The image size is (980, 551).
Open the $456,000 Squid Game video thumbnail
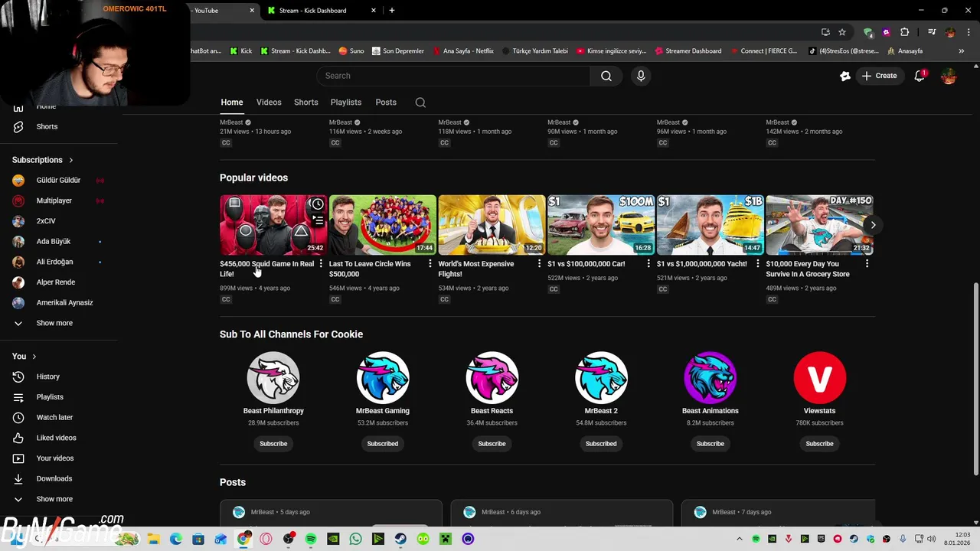point(273,225)
